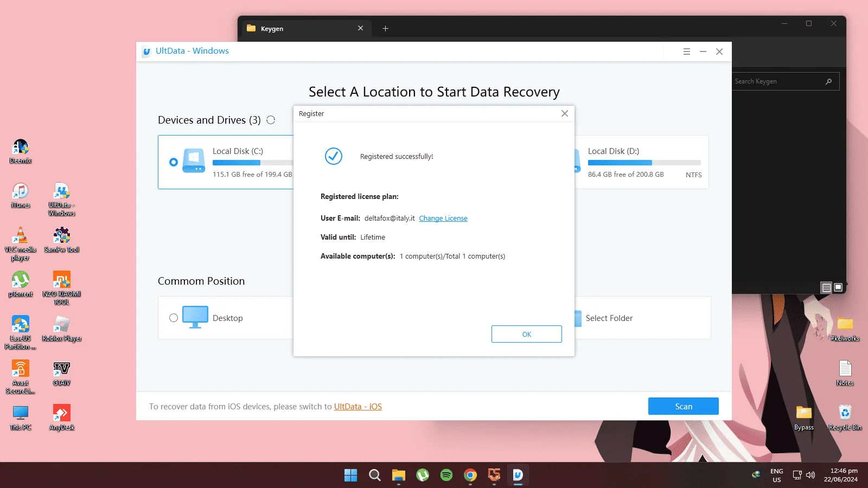Close the Keygen tab
Image resolution: width=868 pixels, height=488 pixels.
pos(360,28)
